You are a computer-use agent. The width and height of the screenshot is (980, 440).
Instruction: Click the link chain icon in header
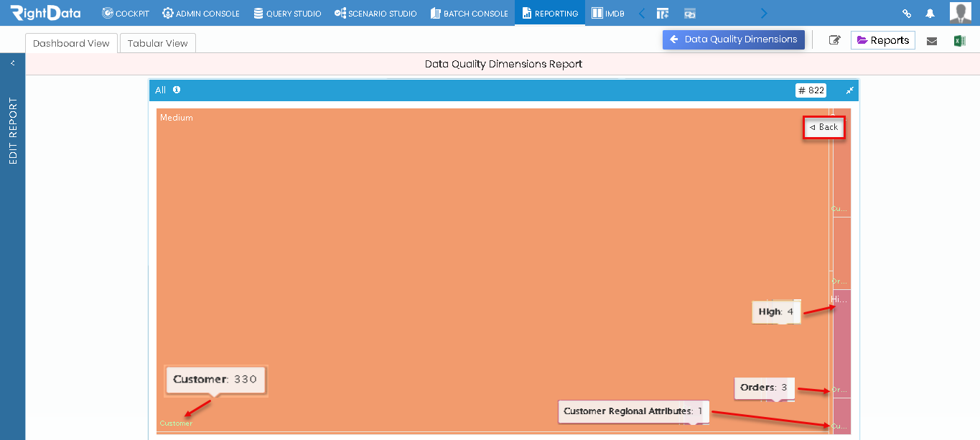[907, 14]
